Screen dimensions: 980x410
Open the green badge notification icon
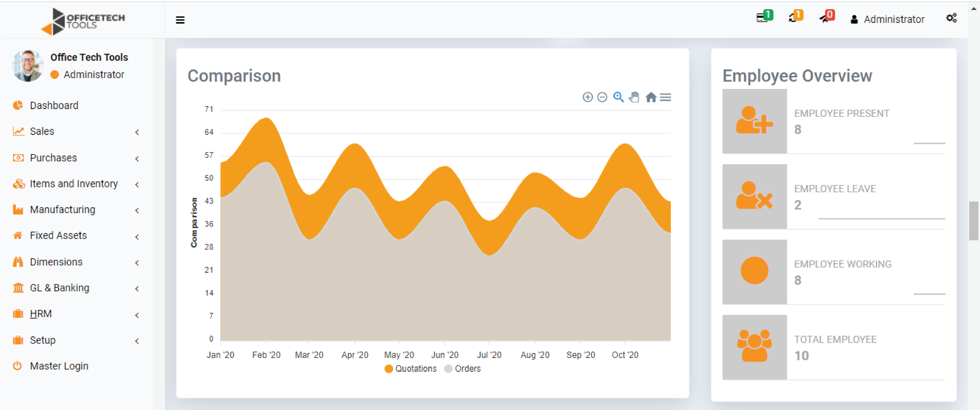click(764, 16)
